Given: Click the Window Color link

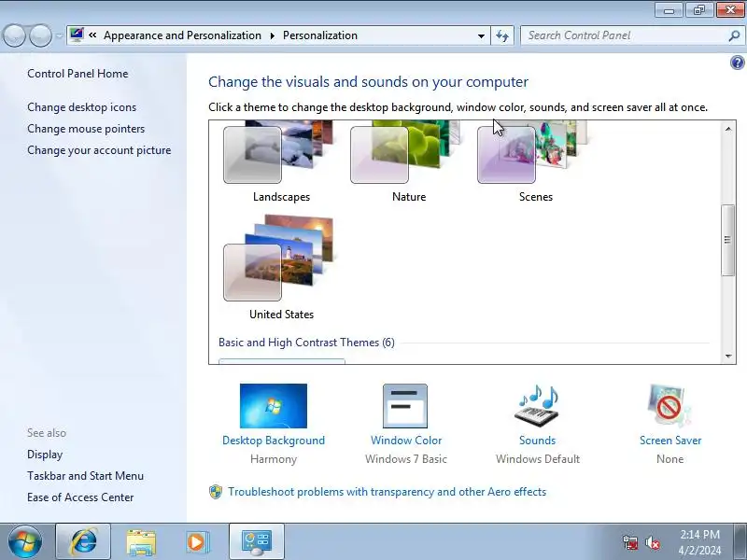Looking at the screenshot, I should click(406, 441).
